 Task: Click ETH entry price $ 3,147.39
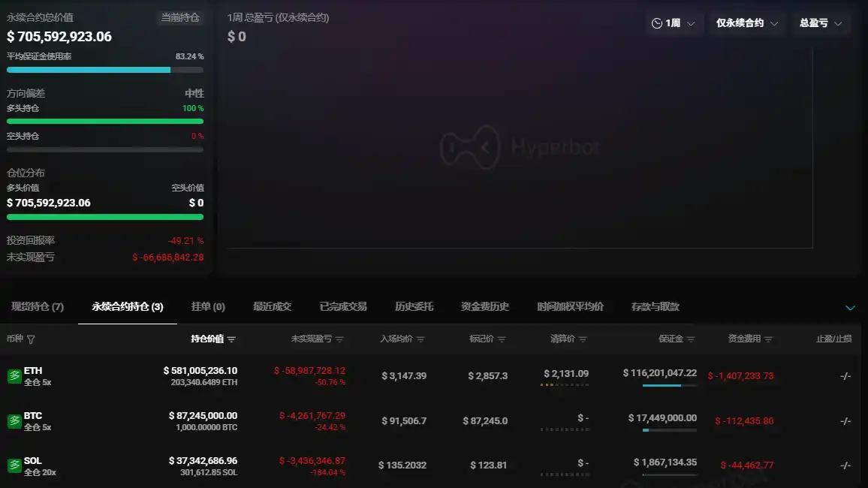coord(404,376)
